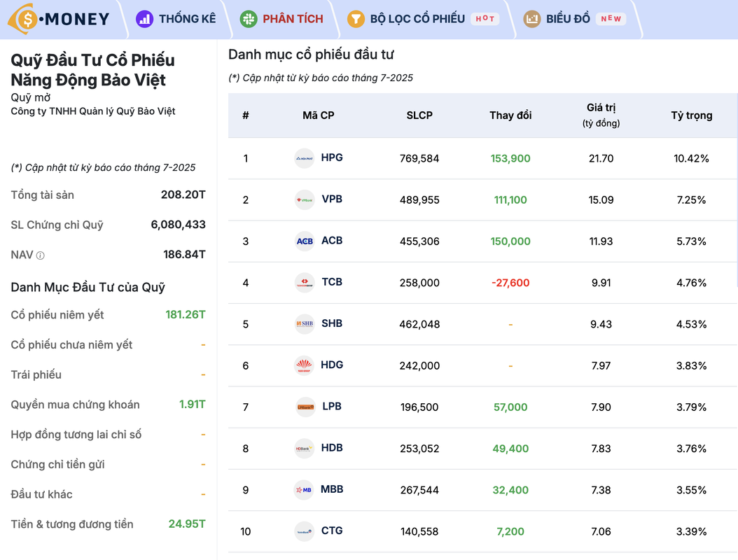This screenshot has width=738, height=560.
Task: Click the ACB value 11.93
Action: (601, 241)
